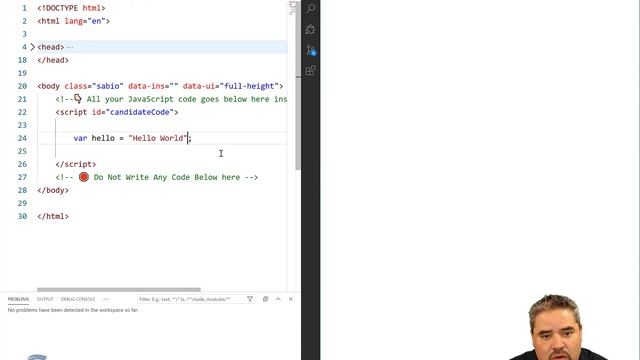Click the <!DOCTYPE html> declaration on line 1
Screen dimensions: 640x360
[71, 8]
